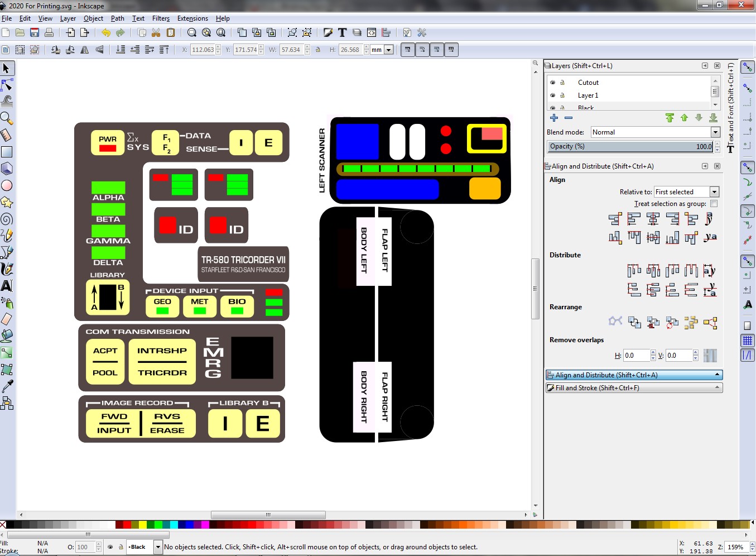Image resolution: width=756 pixels, height=556 pixels.
Task: Open the XML editor from toolbar
Action: tap(372, 32)
